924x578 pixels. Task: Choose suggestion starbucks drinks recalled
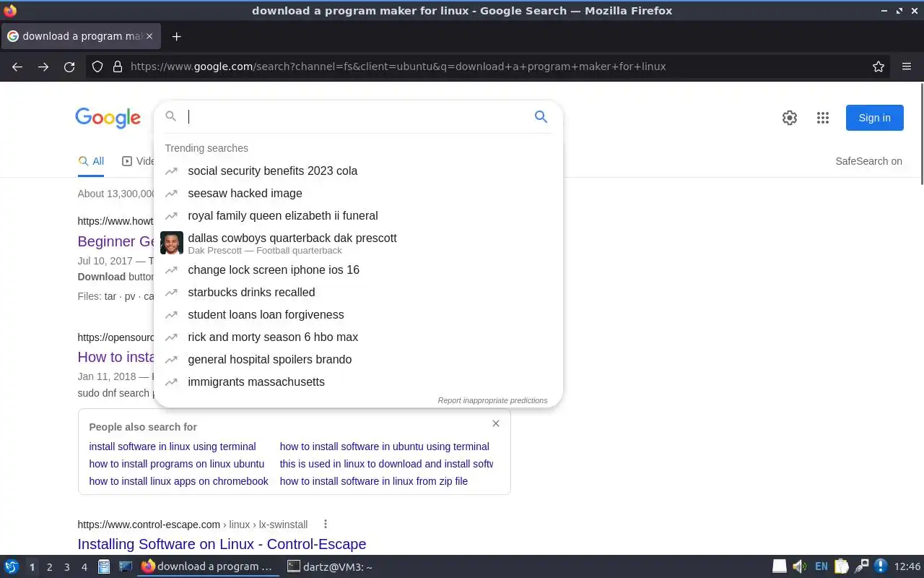click(x=358, y=292)
